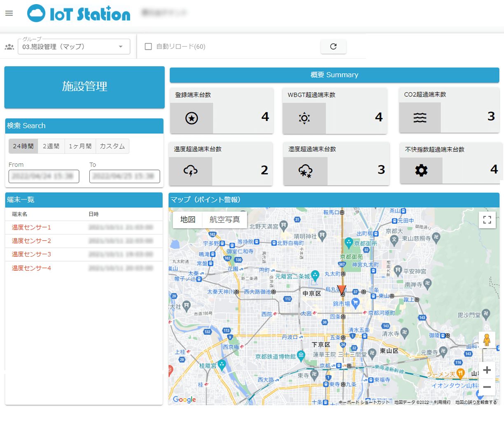
Task: Click the star icon for registered devices
Action: [x=191, y=118]
